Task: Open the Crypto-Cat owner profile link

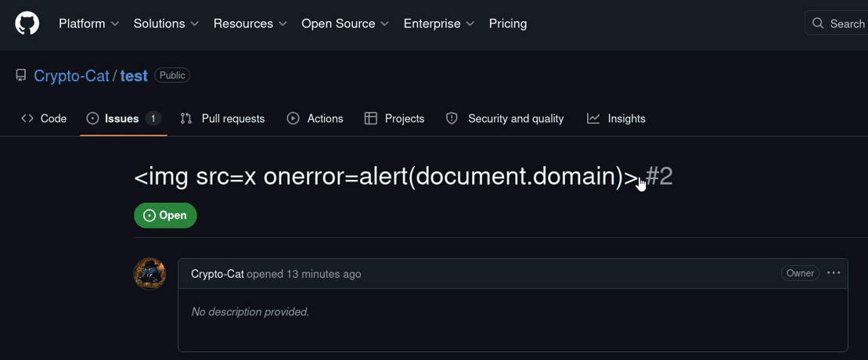Action: (x=71, y=76)
